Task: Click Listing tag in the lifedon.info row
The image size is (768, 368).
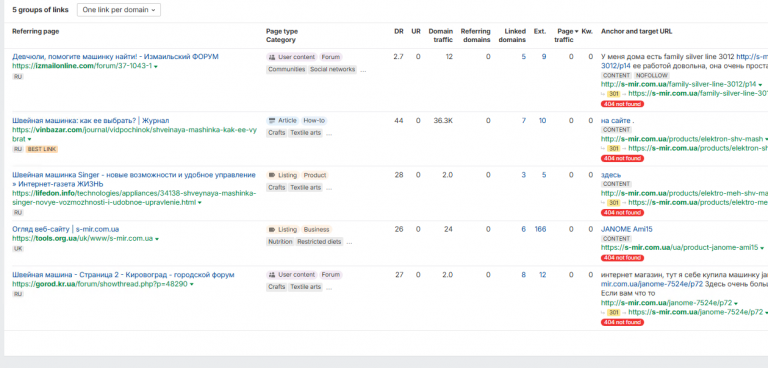Action: click(x=283, y=175)
